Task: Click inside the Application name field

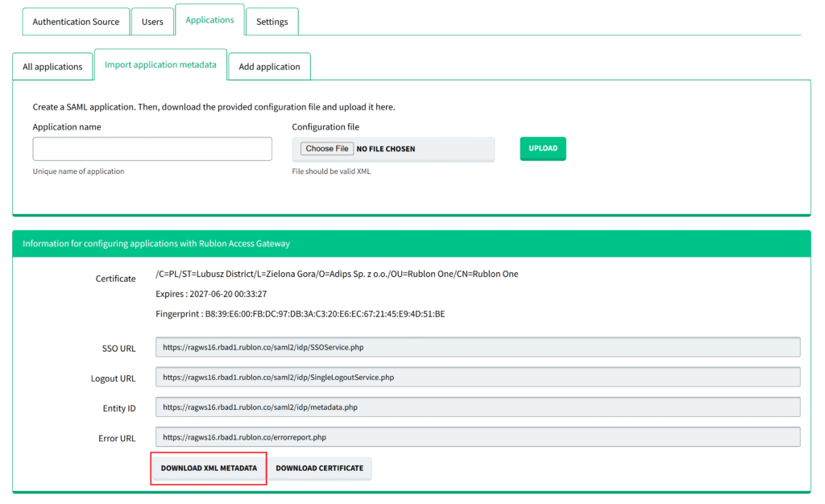Action: tap(151, 148)
